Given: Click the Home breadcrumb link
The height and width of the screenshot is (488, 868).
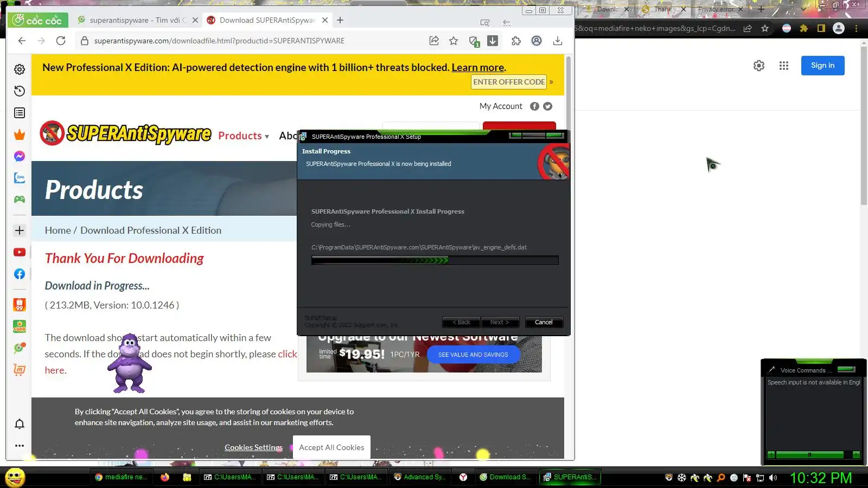Looking at the screenshot, I should pyautogui.click(x=58, y=230).
